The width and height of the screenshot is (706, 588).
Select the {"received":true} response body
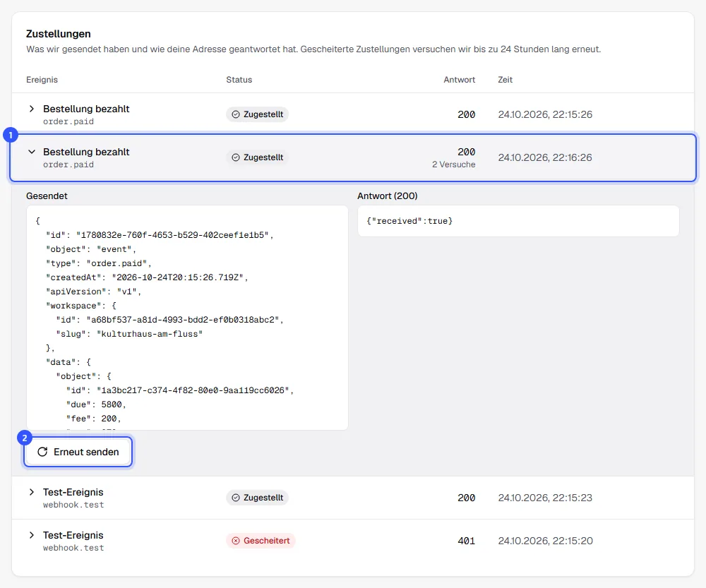click(x=409, y=221)
